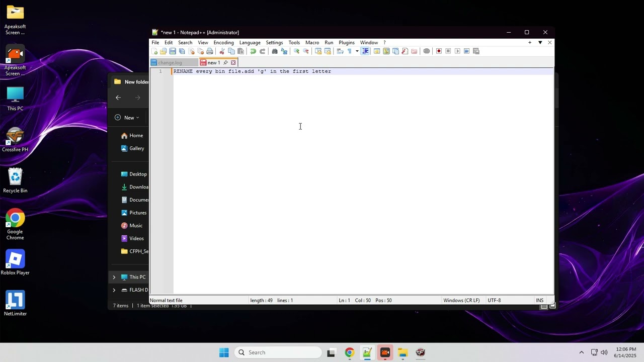Toggle Synchronize Horizontal Scrolling icon

(328, 51)
